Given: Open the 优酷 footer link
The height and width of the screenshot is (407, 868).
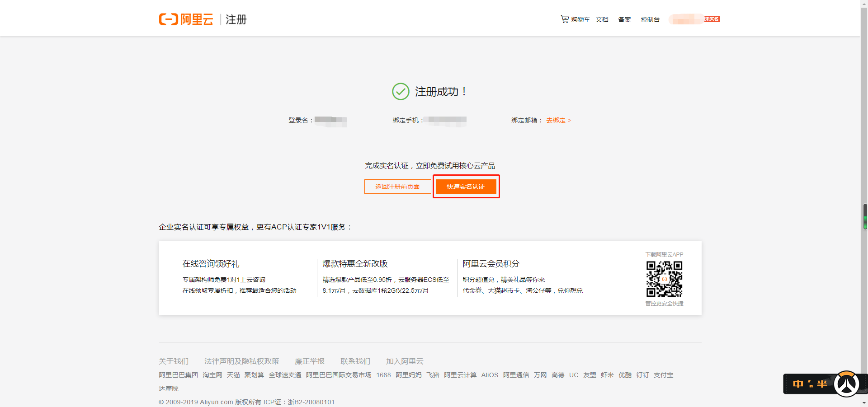Looking at the screenshot, I should click(625, 375).
